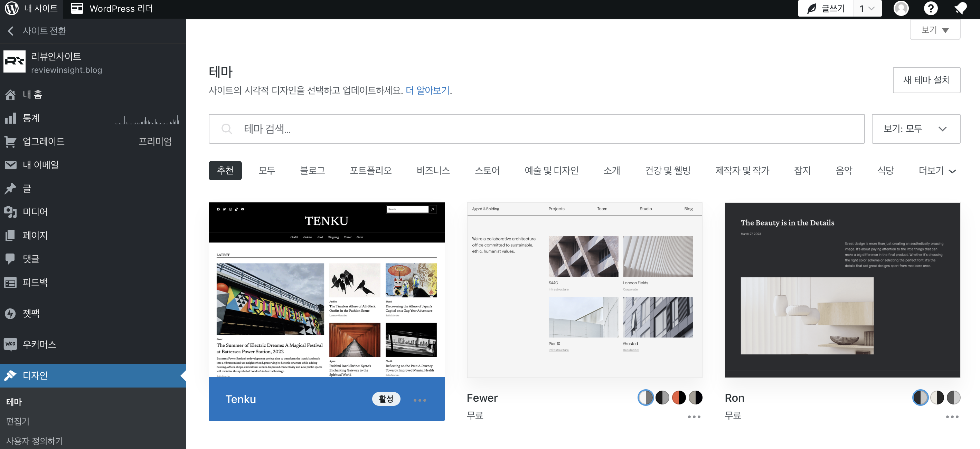This screenshot has width=980, height=449.
Task: Switch to the 스토어 theme category
Action: pyautogui.click(x=488, y=170)
